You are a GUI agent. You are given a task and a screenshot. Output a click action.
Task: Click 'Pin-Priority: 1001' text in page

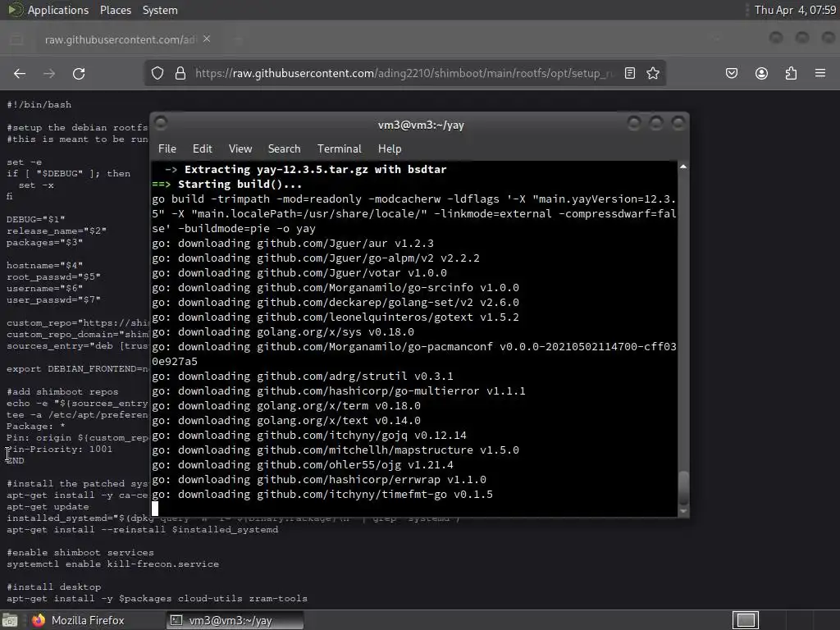coord(59,449)
